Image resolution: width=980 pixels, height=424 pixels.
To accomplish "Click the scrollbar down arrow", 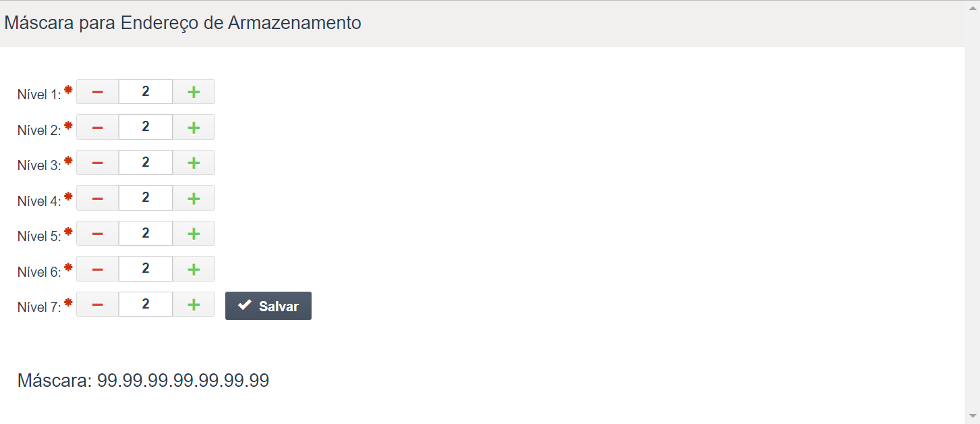I will tap(972, 415).
